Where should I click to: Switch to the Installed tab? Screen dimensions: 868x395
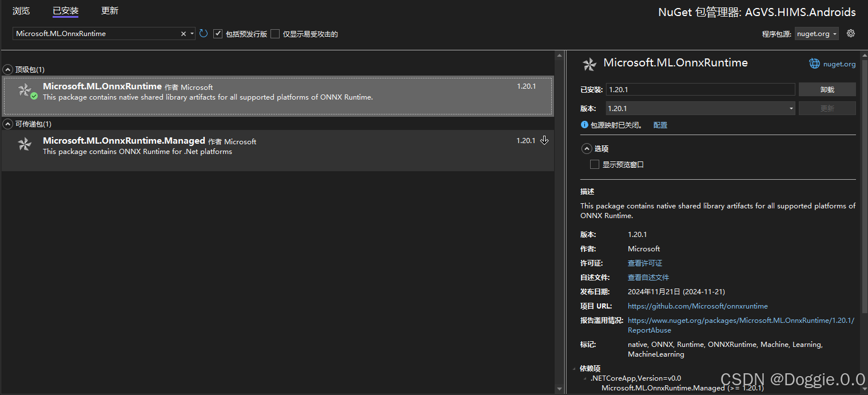click(x=65, y=11)
